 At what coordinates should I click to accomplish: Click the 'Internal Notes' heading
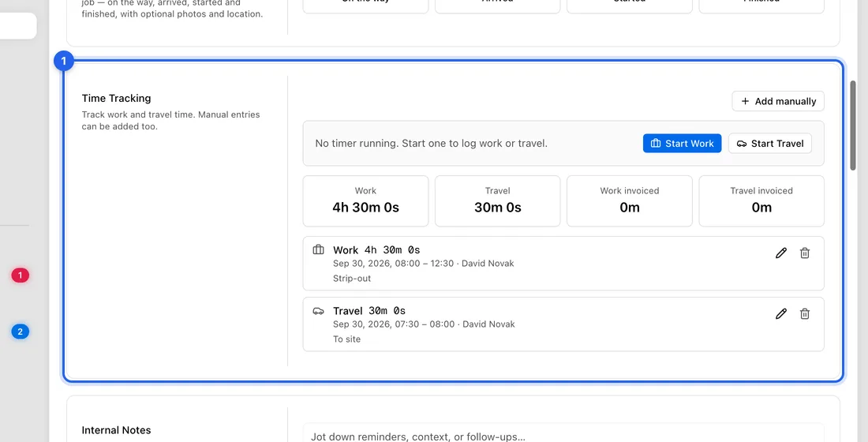(116, 430)
